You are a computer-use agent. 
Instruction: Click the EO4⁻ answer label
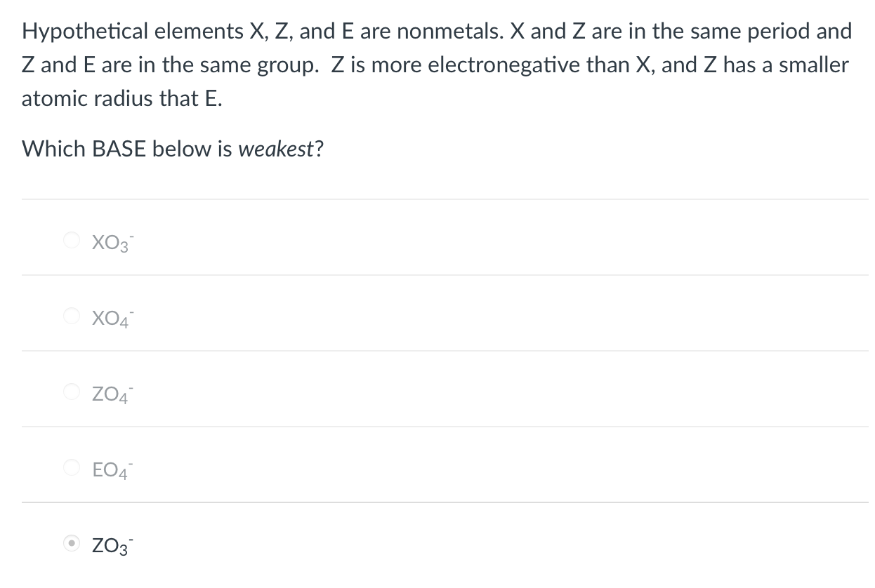[110, 469]
